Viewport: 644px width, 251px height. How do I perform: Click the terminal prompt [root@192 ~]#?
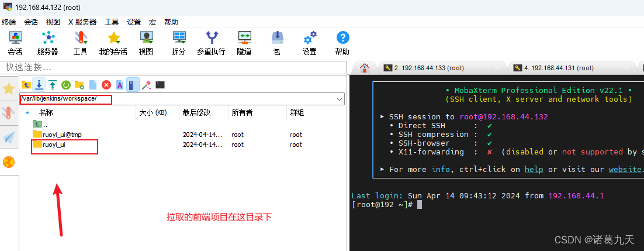[382, 205]
